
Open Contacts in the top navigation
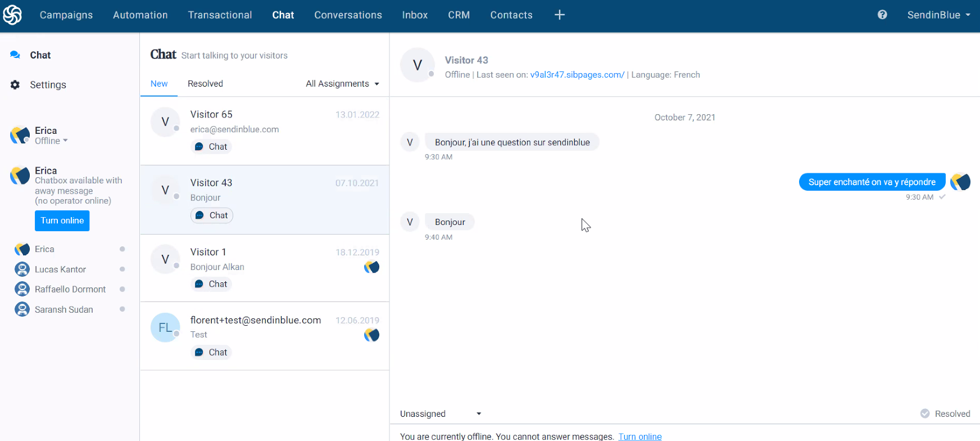click(511, 15)
